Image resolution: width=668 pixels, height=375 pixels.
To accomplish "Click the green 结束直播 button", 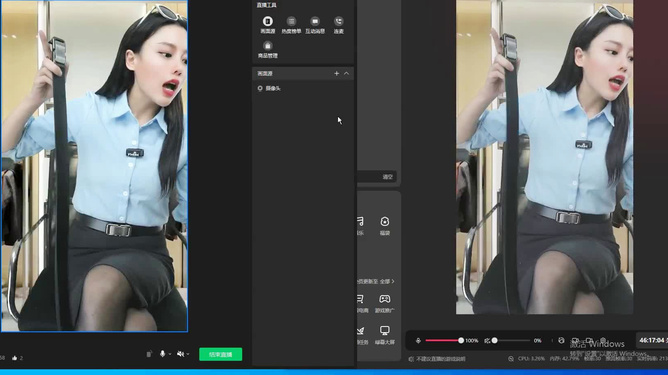I will point(221,354).
